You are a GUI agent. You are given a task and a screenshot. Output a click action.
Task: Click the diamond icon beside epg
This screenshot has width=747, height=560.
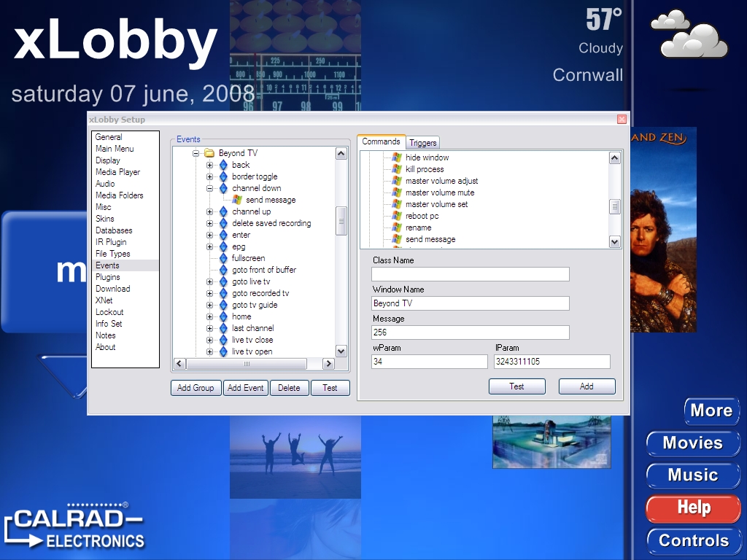pyautogui.click(x=223, y=246)
